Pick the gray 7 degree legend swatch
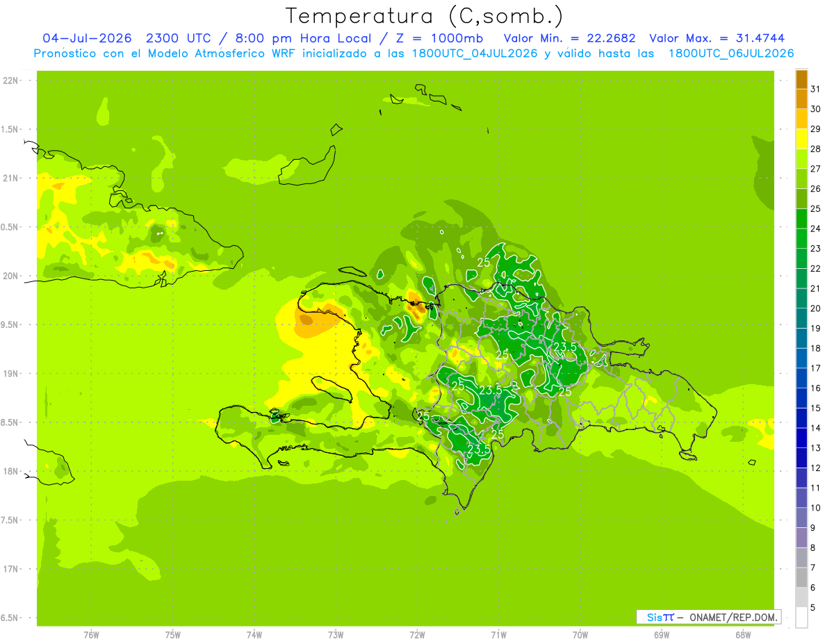 (801, 557)
